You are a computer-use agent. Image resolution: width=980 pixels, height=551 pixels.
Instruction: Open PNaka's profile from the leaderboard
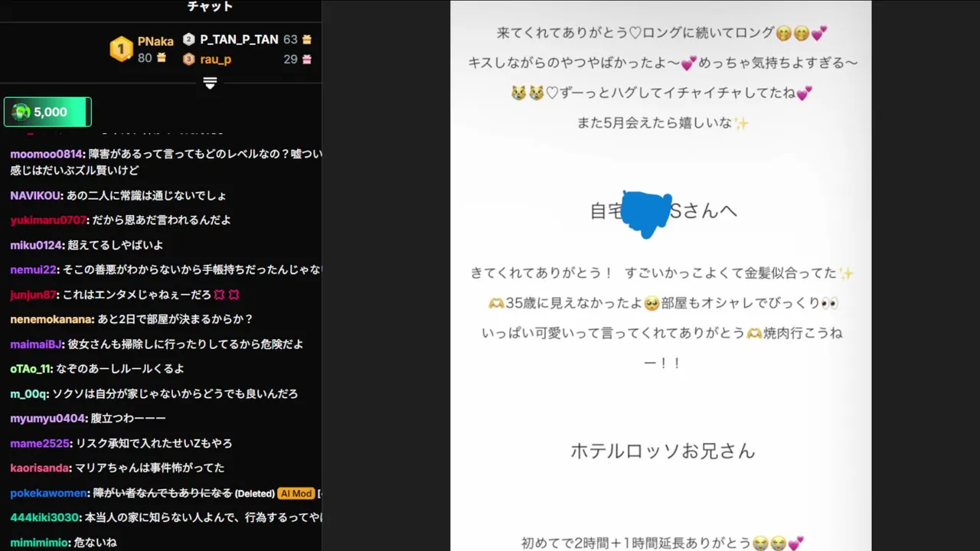click(x=155, y=41)
